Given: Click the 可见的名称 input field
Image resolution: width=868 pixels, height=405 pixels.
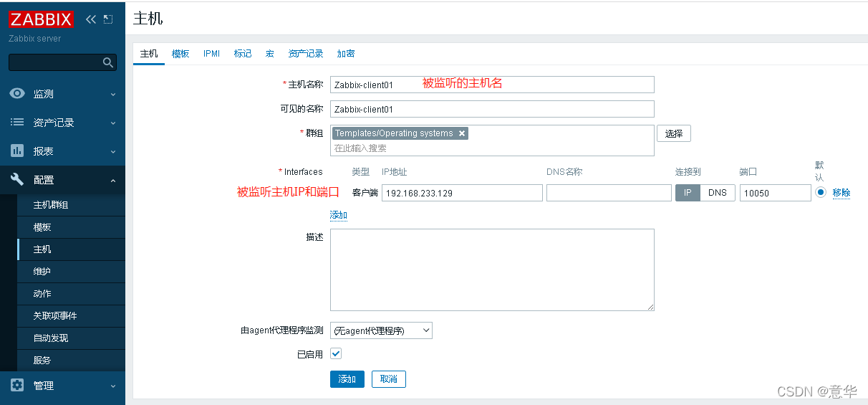Looking at the screenshot, I should pyautogui.click(x=492, y=109).
